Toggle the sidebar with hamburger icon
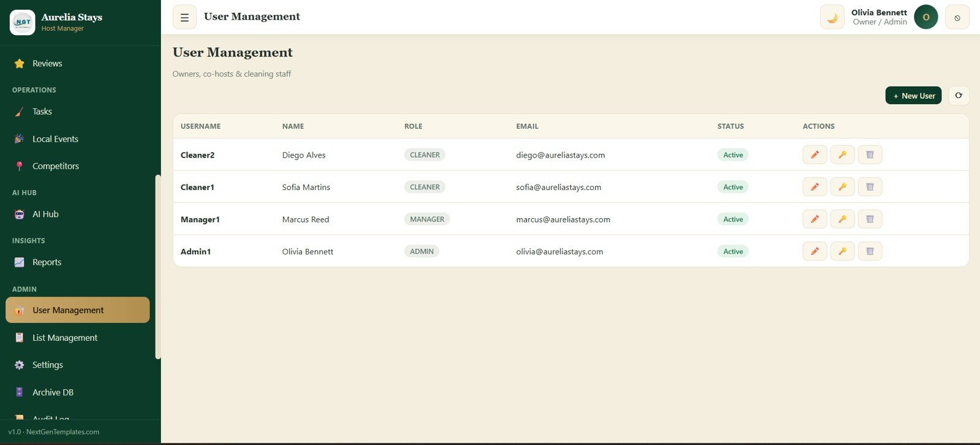 pos(184,17)
